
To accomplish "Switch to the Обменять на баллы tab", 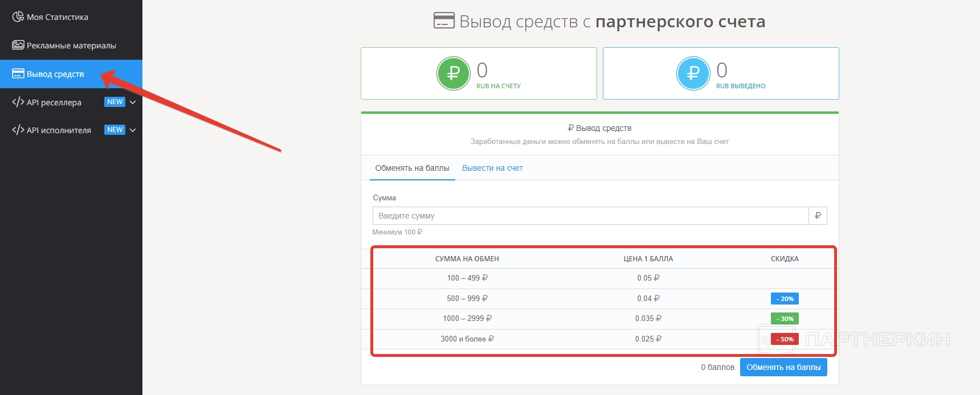I will [x=413, y=168].
